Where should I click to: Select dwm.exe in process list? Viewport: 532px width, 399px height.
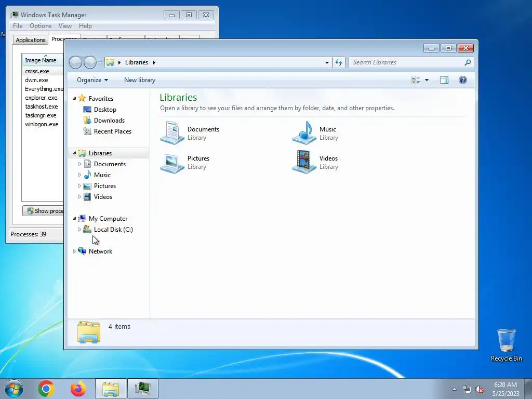[x=36, y=81]
